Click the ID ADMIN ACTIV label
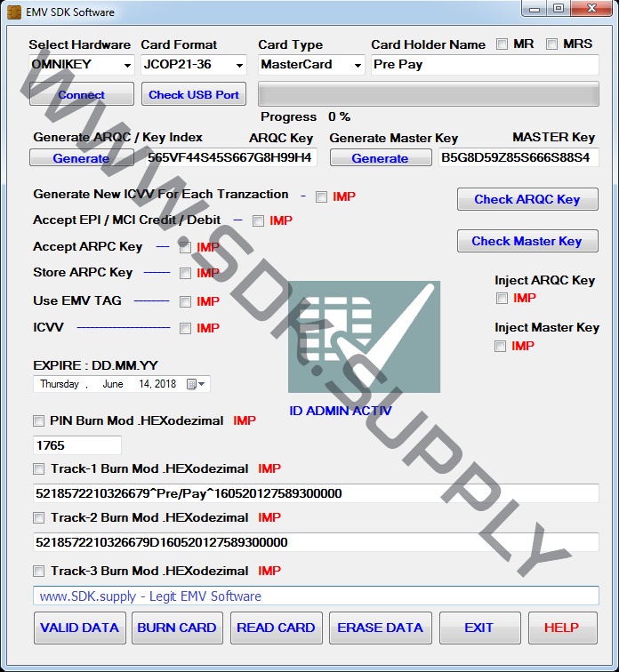This screenshot has height=672, width=619. coord(341,411)
